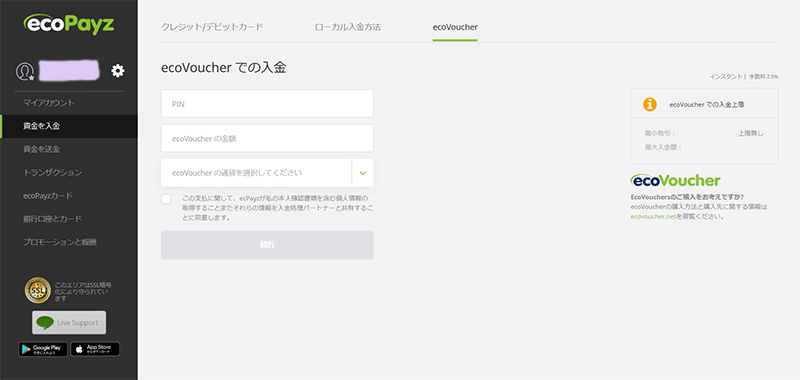
Task: Expand the ecoVoucher currency dropdown arrow
Action: (363, 173)
